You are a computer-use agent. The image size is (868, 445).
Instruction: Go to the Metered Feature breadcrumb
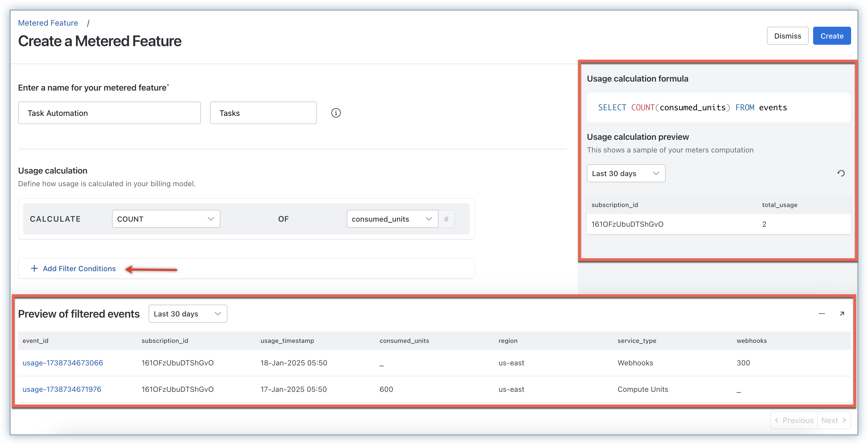tap(48, 23)
